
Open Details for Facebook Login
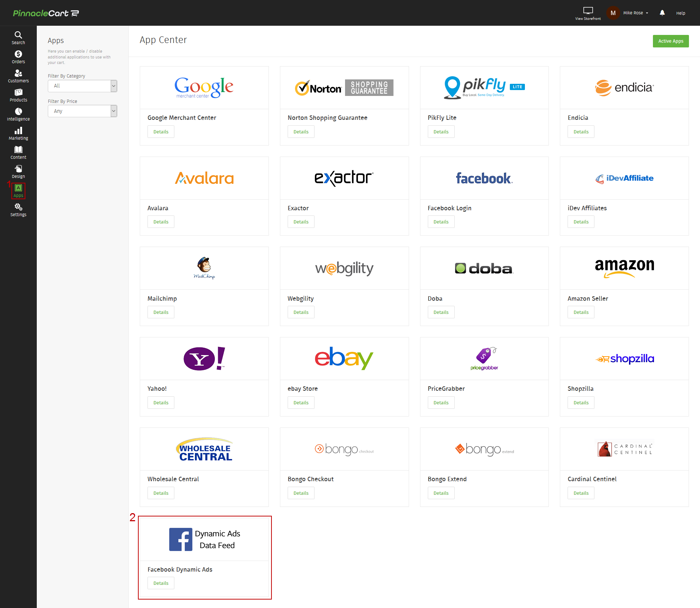(x=441, y=222)
